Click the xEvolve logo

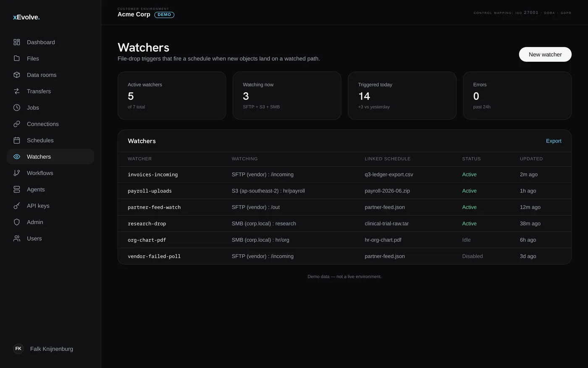pyautogui.click(x=26, y=17)
